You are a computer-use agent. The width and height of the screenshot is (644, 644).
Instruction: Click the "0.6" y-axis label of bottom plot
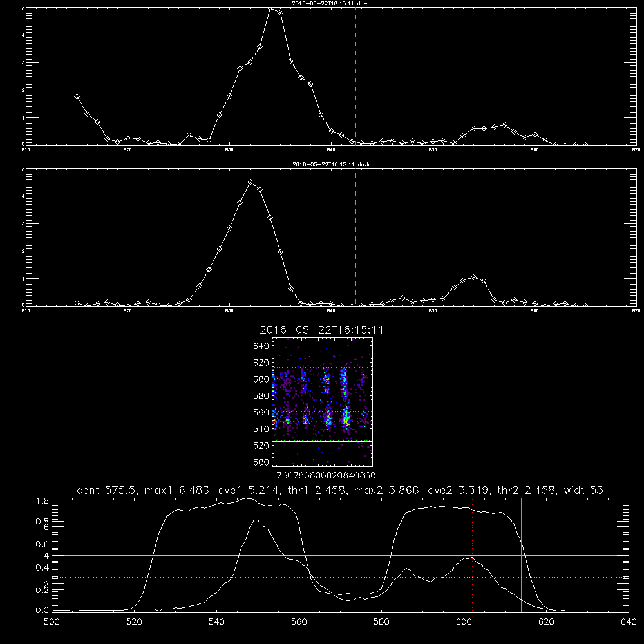42,544
